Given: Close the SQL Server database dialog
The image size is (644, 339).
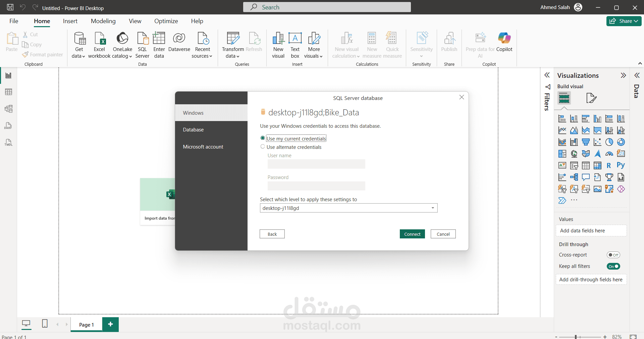Looking at the screenshot, I should coord(462,97).
